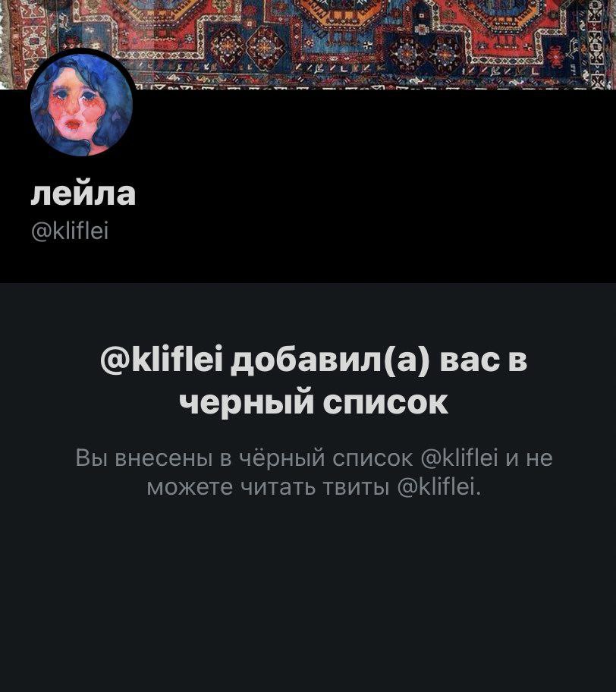Select the display name лейла

click(x=83, y=193)
